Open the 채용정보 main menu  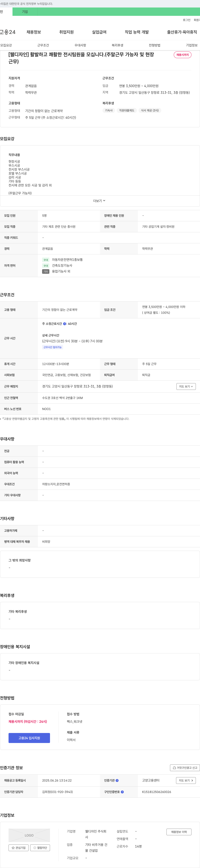point(34,32)
